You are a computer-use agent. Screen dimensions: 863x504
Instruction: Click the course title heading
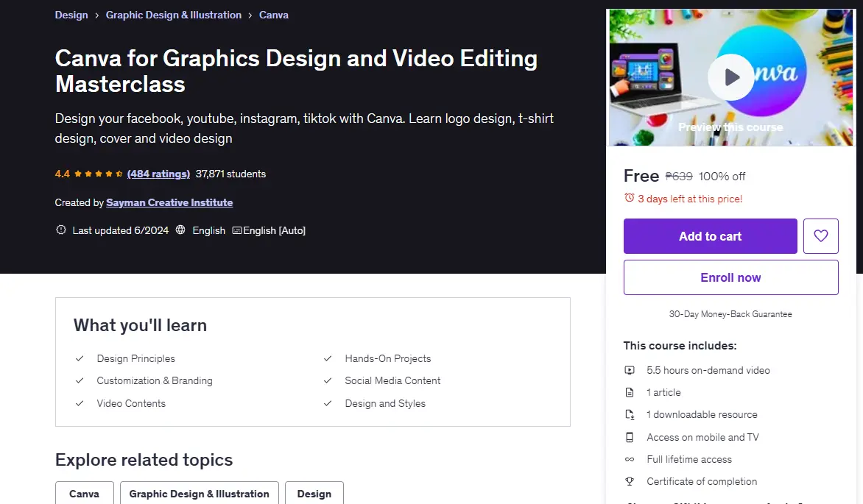(296, 71)
